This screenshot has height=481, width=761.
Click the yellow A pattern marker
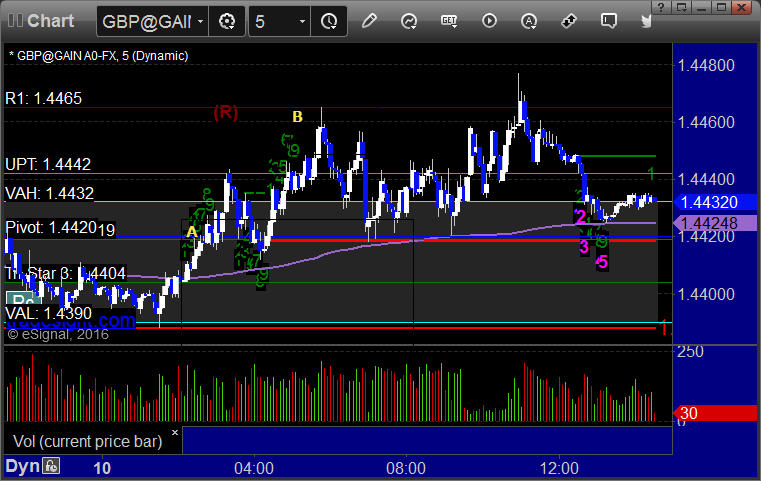point(192,232)
